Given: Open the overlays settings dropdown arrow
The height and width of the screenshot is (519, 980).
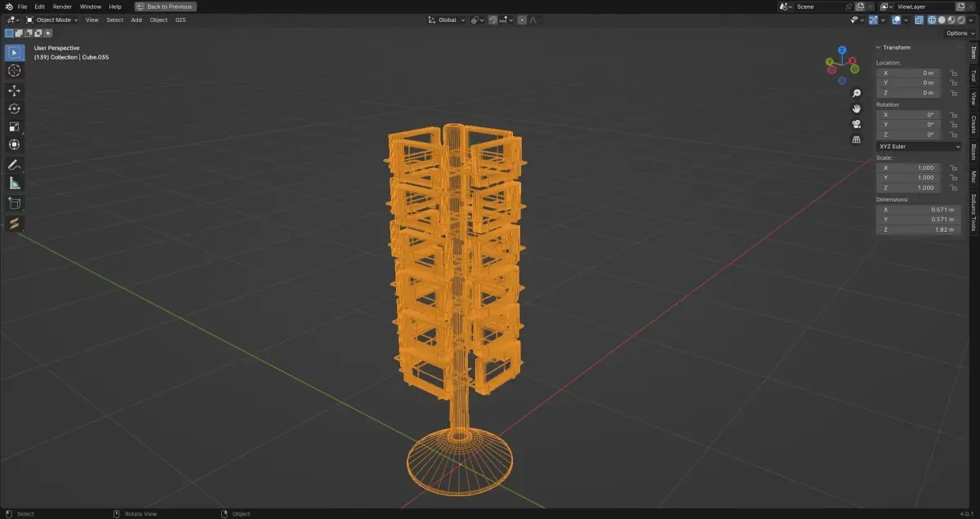Looking at the screenshot, I should coord(905,20).
